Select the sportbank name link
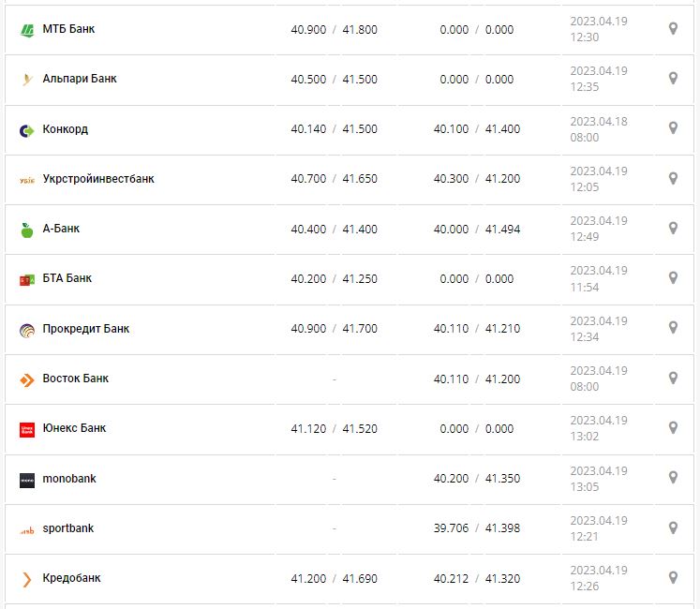Viewport: 700px width, 609px height. coord(68,528)
